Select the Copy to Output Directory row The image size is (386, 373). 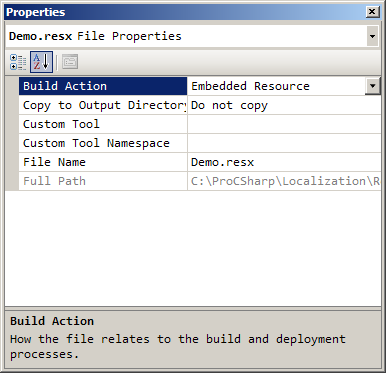pyautogui.click(x=200, y=105)
